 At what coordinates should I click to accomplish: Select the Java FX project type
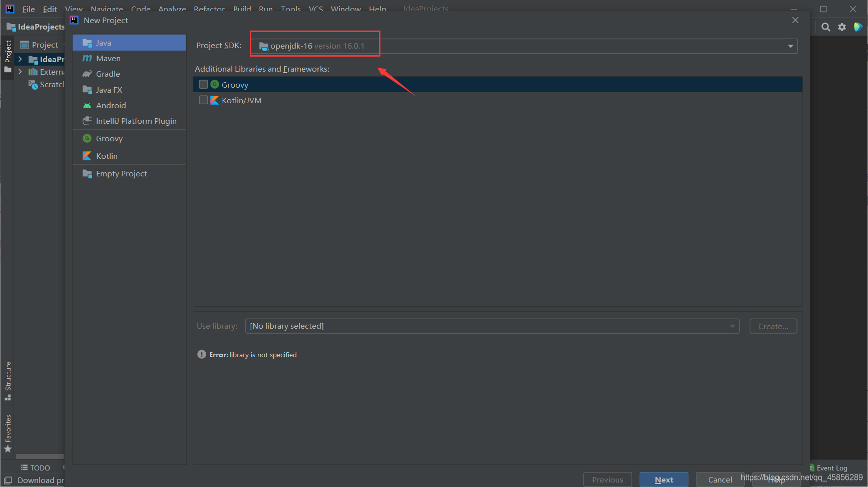pos(129,90)
